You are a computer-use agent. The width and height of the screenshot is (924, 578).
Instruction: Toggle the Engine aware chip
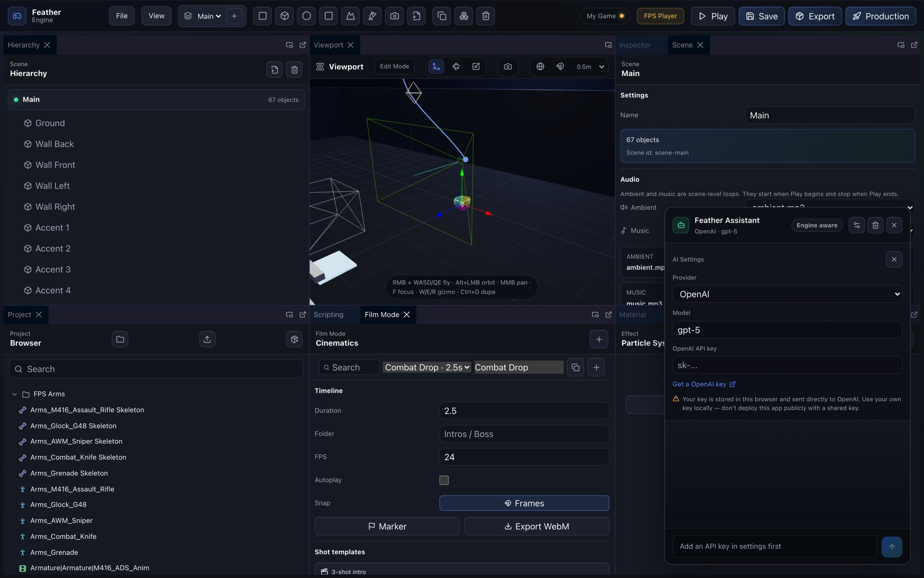pos(817,225)
